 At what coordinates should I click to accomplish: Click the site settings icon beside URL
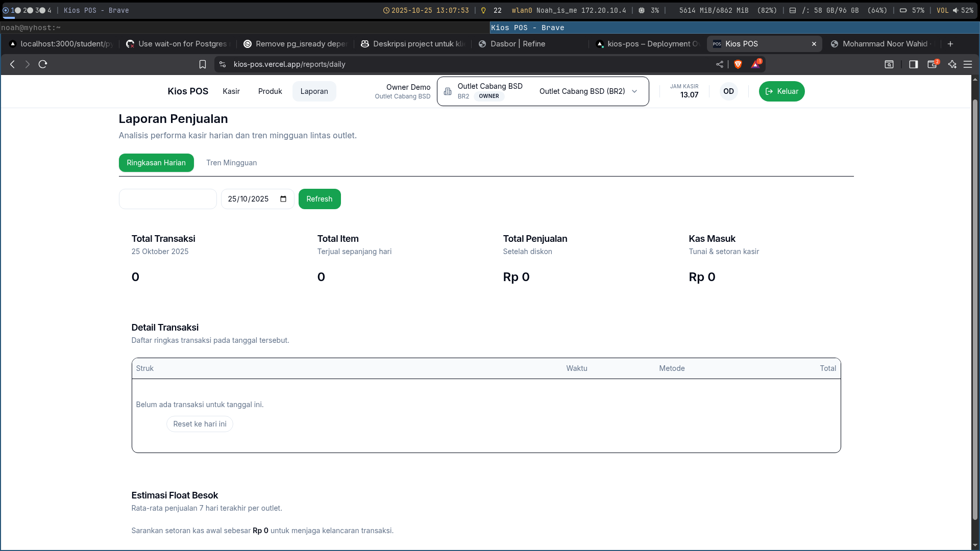coord(223,64)
